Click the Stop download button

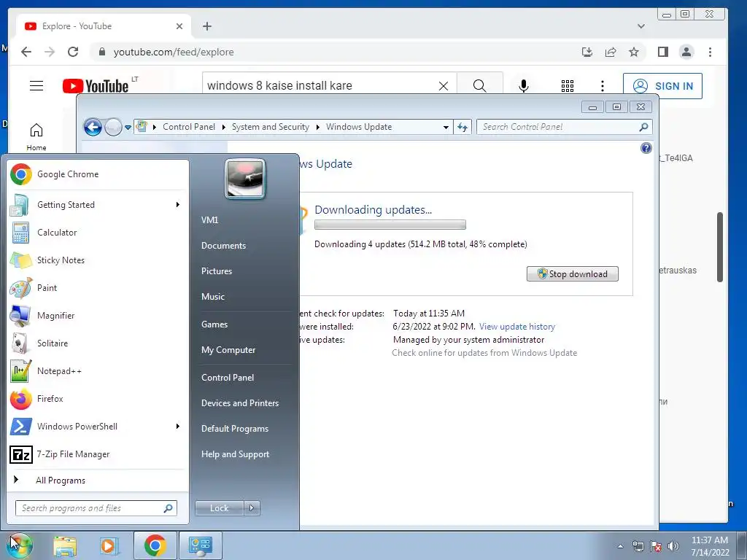pos(572,274)
